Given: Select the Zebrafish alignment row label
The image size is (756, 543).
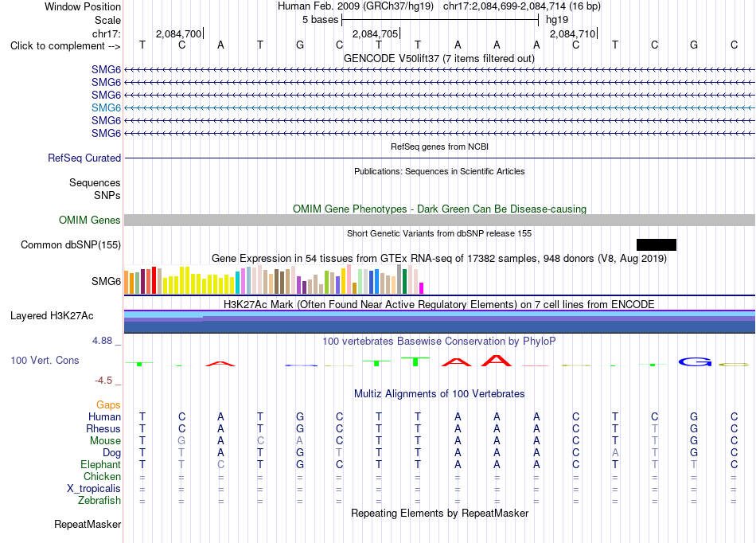Looking at the screenshot, I should tap(99, 501).
